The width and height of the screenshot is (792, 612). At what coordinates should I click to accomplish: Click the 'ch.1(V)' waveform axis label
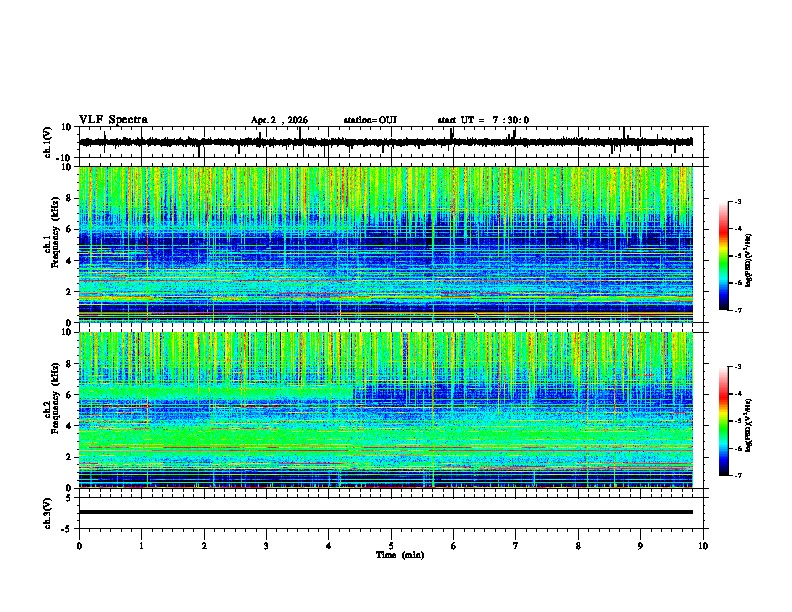click(48, 142)
